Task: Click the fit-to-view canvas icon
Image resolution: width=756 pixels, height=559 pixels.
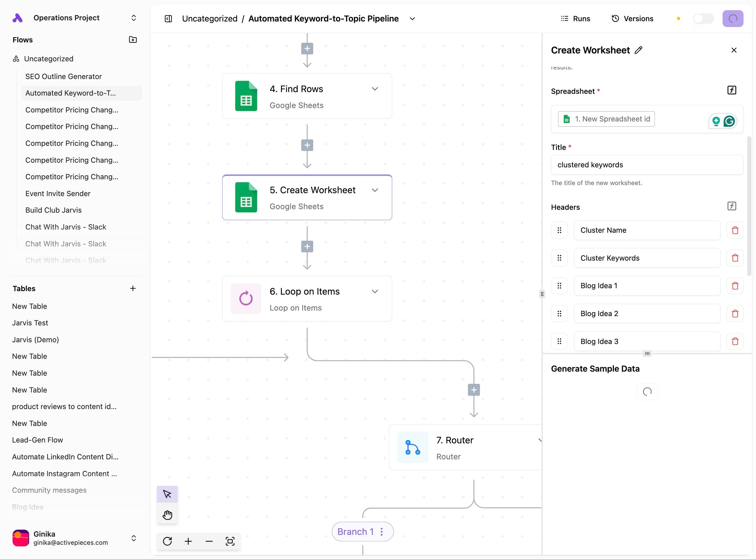Action: 230,541
